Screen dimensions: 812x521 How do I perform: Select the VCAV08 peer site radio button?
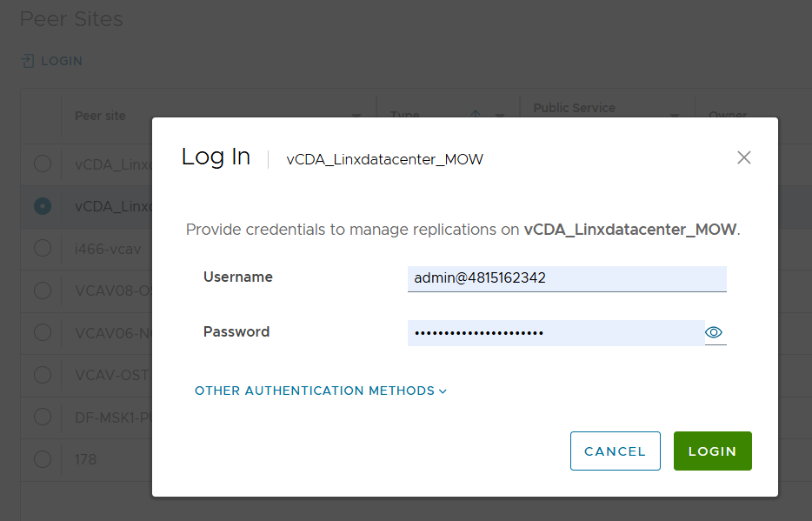pyautogui.click(x=42, y=290)
